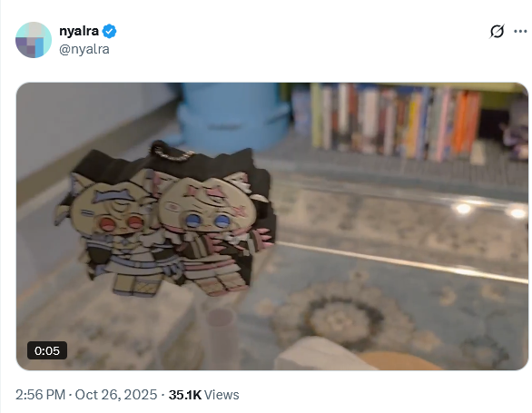Open the nyalra display name link

(x=79, y=31)
